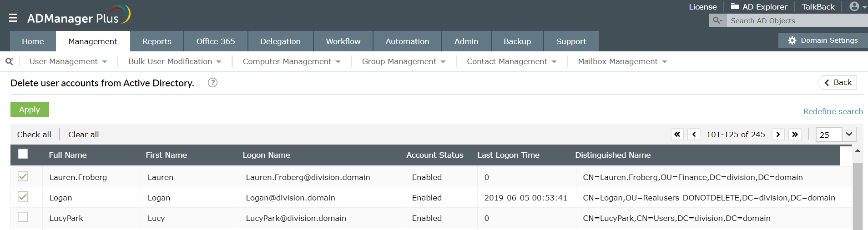This screenshot has height=230, width=868.
Task: Uncheck the Lauren.Froberg row checkbox
Action: click(23, 176)
